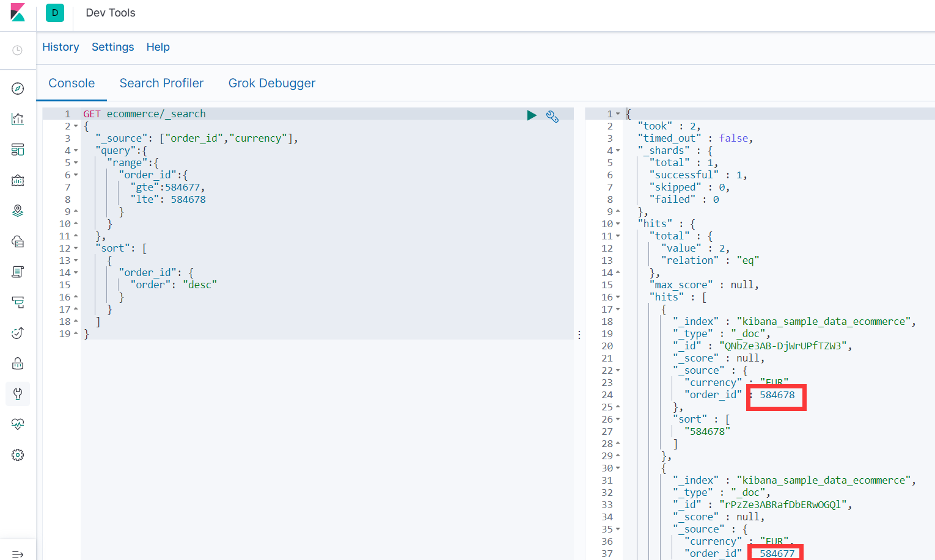Collapse range fold at editor line 5
Screen dimensions: 935x560
[x=76, y=163]
